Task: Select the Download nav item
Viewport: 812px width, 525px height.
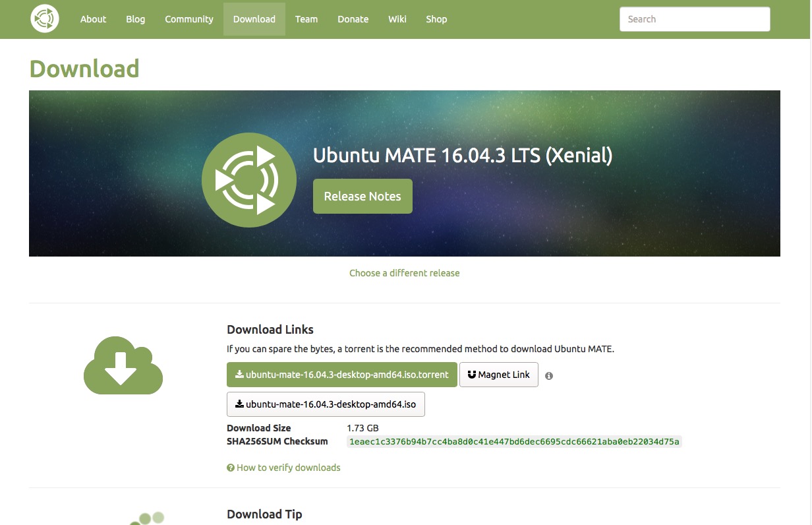Action: coord(254,19)
